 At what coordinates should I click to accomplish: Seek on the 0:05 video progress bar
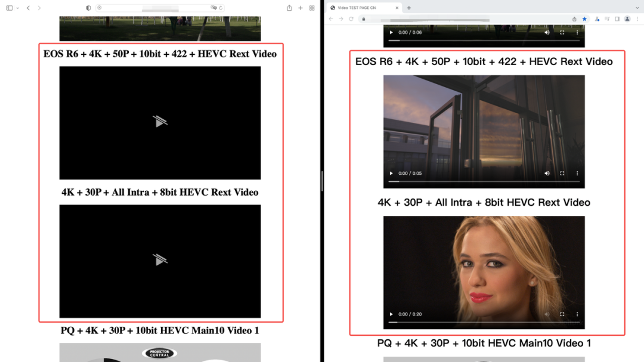484,181
